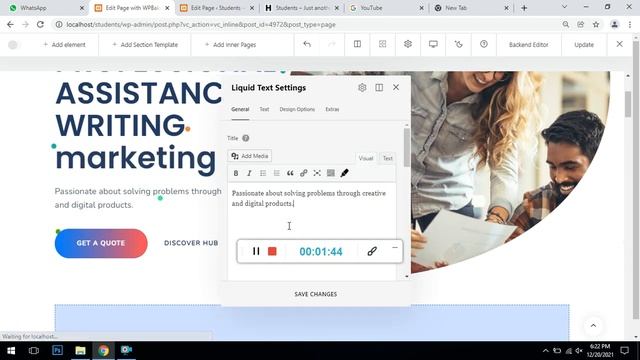The width and height of the screenshot is (640, 360).
Task: Switch responsive preview device view
Action: [433, 44]
